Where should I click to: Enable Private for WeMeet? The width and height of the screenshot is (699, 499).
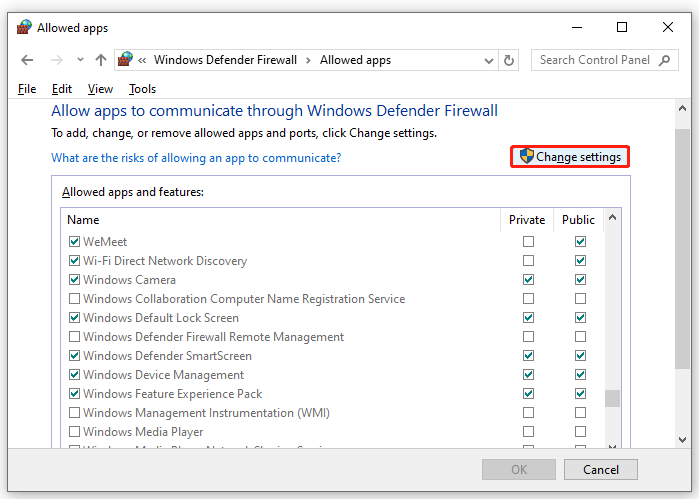pyautogui.click(x=528, y=242)
